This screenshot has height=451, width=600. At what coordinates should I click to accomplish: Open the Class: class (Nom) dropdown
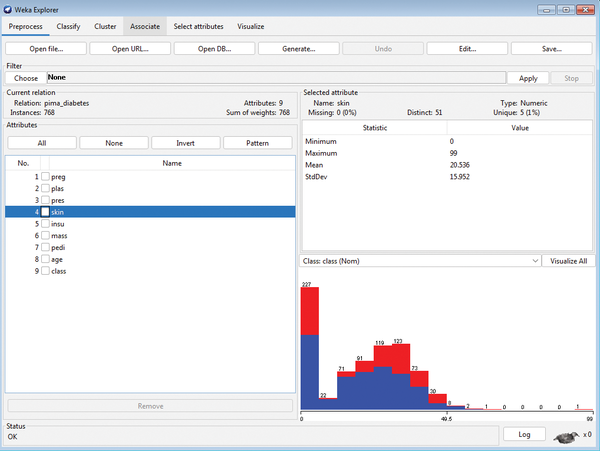coord(420,261)
